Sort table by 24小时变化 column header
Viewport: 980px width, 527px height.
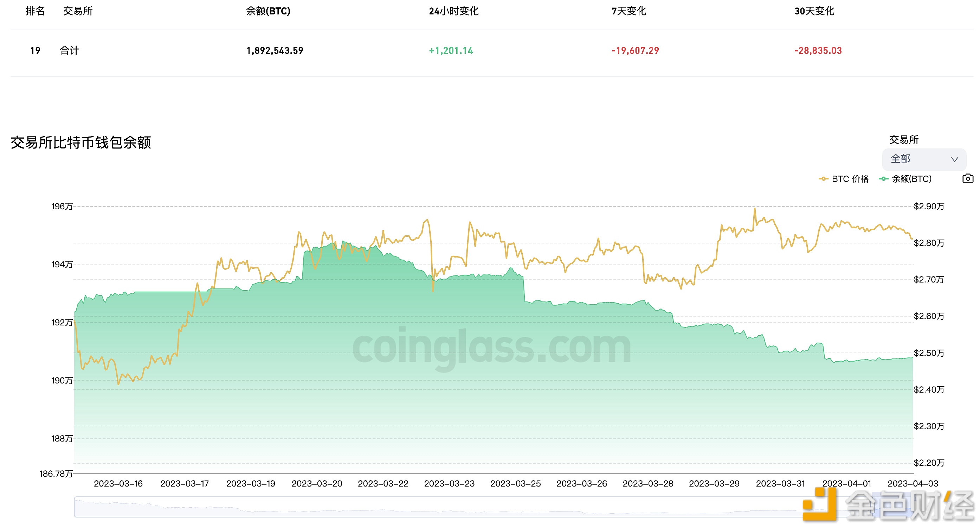pyautogui.click(x=453, y=11)
